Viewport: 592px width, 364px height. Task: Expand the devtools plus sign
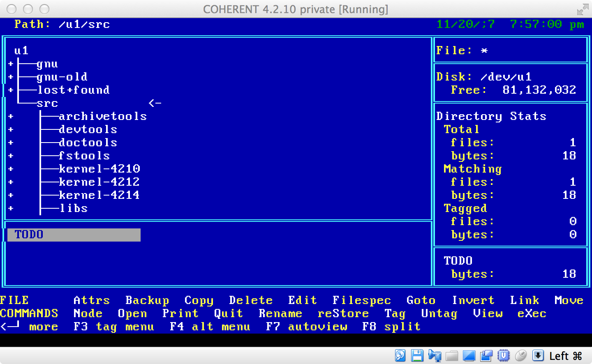[x=11, y=129]
